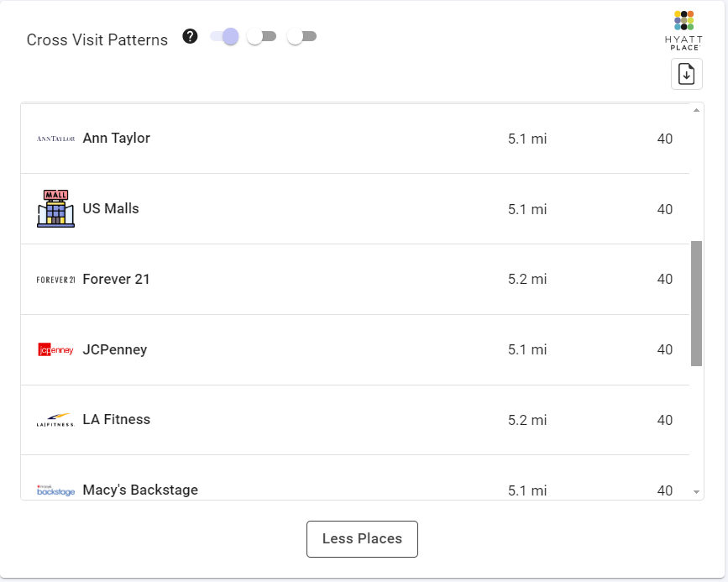Toggle the third switch in header
The width and height of the screenshot is (728, 582).
click(301, 36)
